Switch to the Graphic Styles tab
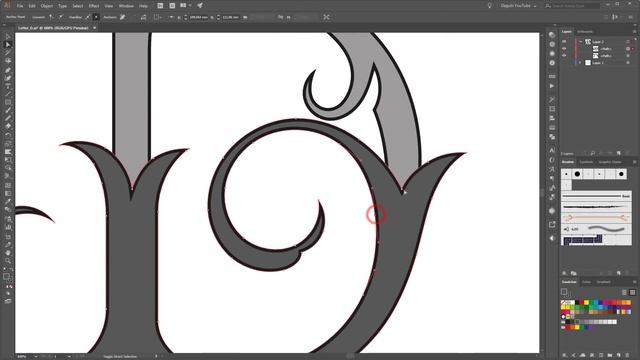This screenshot has width=640, height=360. [610, 162]
